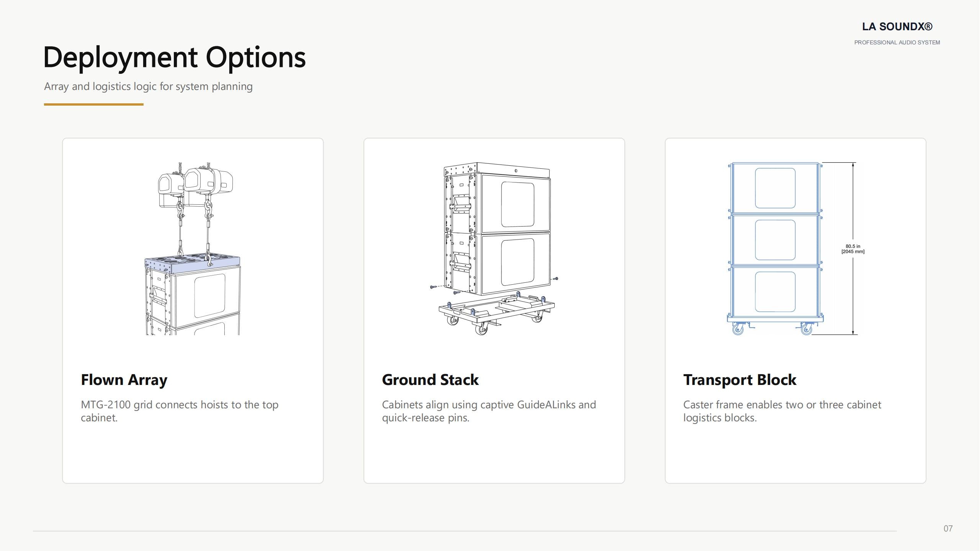Click the caster frame description text
Image resolution: width=980 pixels, height=551 pixels.
coord(782,411)
